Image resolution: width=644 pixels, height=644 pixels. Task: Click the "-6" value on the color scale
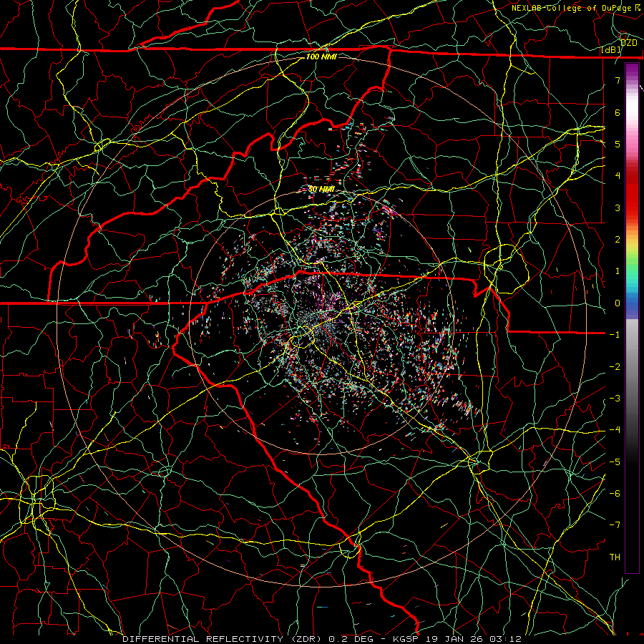615,494
